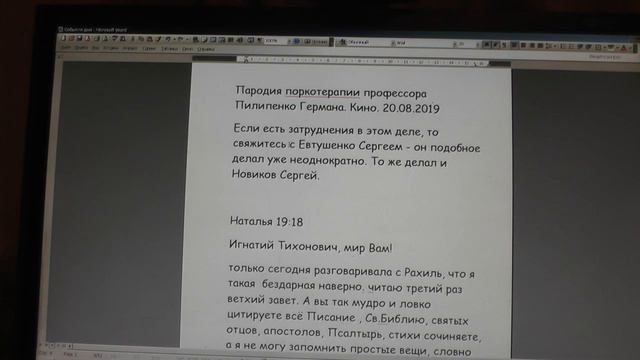This screenshot has height=360, width=640.
Task: Click the underlined word поркотерапии
Action: [322, 92]
